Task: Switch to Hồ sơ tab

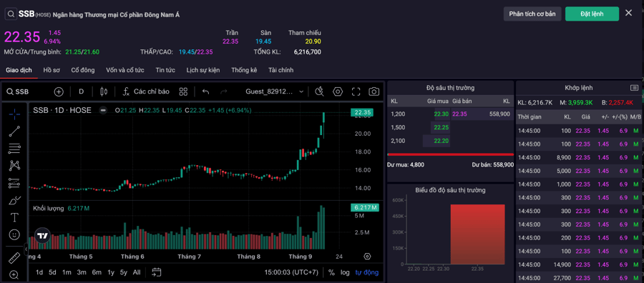Action: (x=52, y=70)
